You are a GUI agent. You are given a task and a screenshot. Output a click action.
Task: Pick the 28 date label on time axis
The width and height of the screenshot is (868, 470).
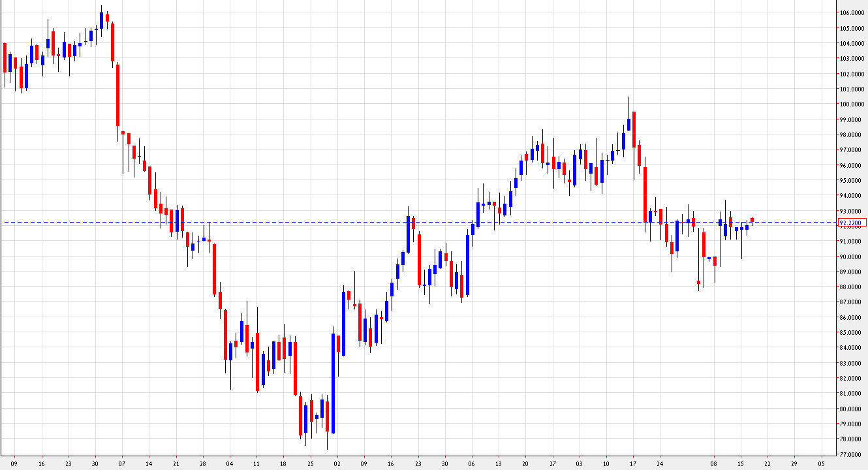(x=202, y=463)
